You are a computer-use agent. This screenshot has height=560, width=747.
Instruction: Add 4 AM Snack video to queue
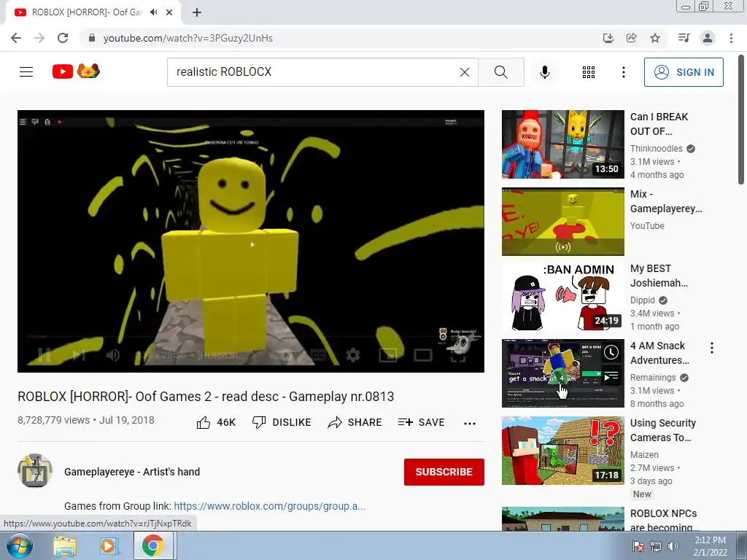(x=611, y=377)
